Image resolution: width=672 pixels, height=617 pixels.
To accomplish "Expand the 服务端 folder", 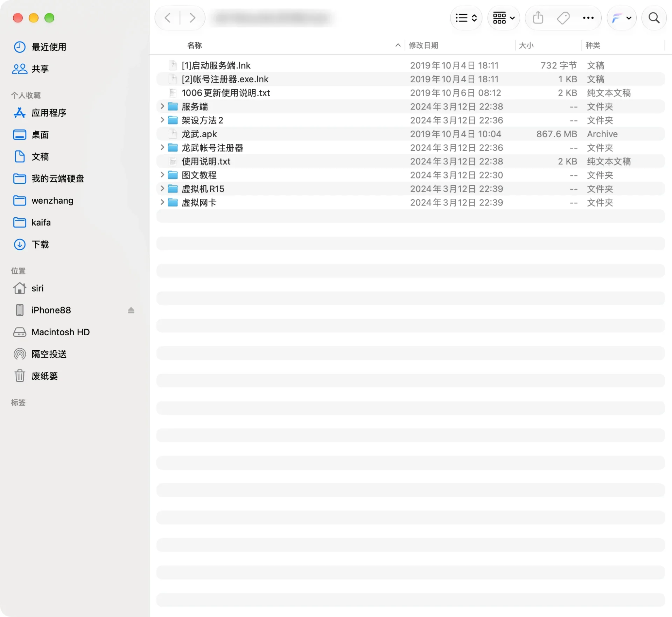I will (x=162, y=106).
